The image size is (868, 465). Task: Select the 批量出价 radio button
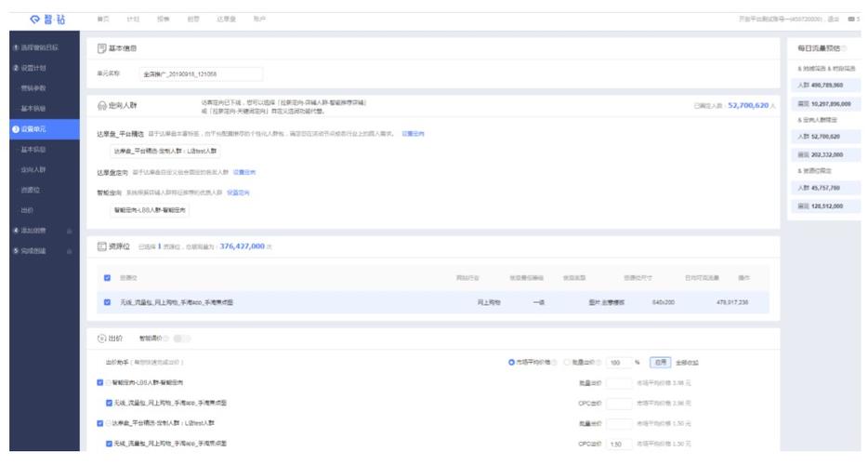click(567, 363)
